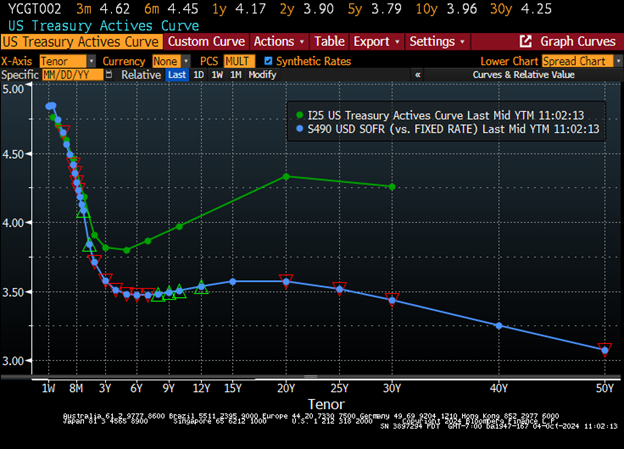Toggle the Synthetic Rates checkbox
The width and height of the screenshot is (624, 449).
(x=268, y=61)
